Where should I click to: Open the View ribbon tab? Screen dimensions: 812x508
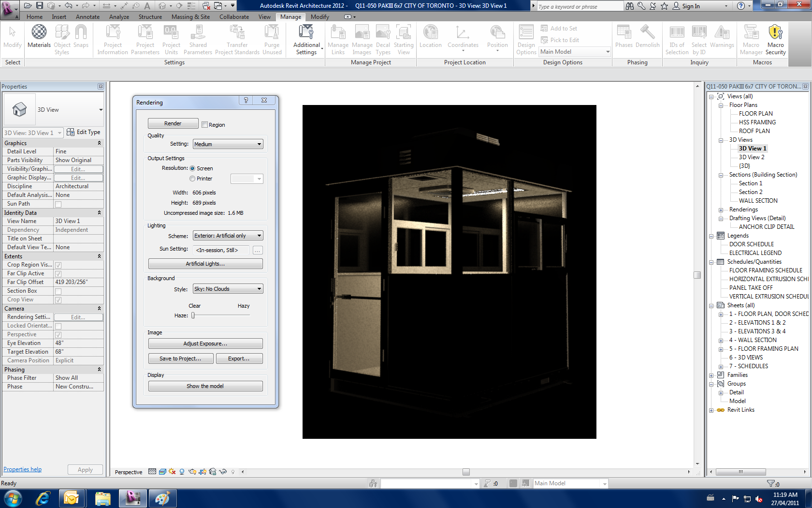tap(264, 17)
